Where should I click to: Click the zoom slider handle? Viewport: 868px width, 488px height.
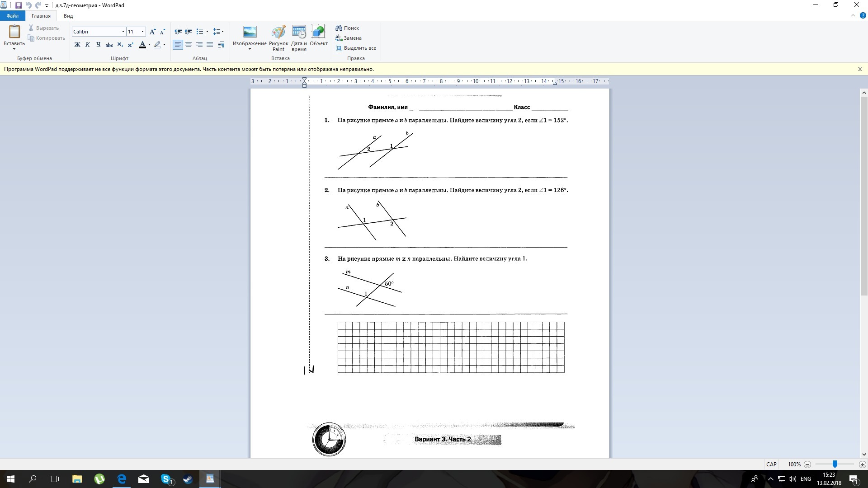coord(835,464)
